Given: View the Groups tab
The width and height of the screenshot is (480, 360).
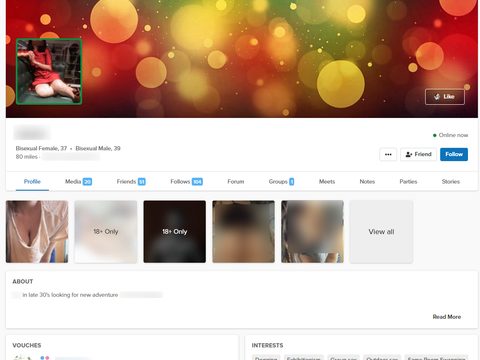Looking at the screenshot, I should (x=281, y=182).
